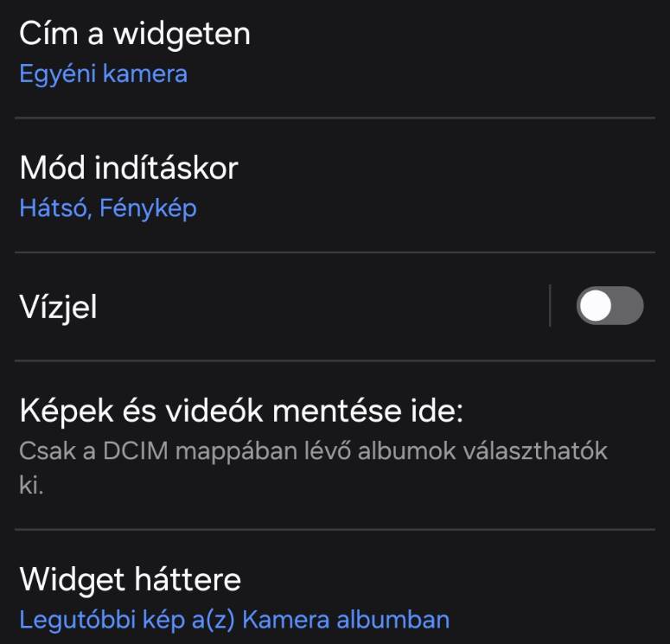The image size is (670, 644).
Task: Click the word ki. ending the grey description
Action: [x=31, y=485]
